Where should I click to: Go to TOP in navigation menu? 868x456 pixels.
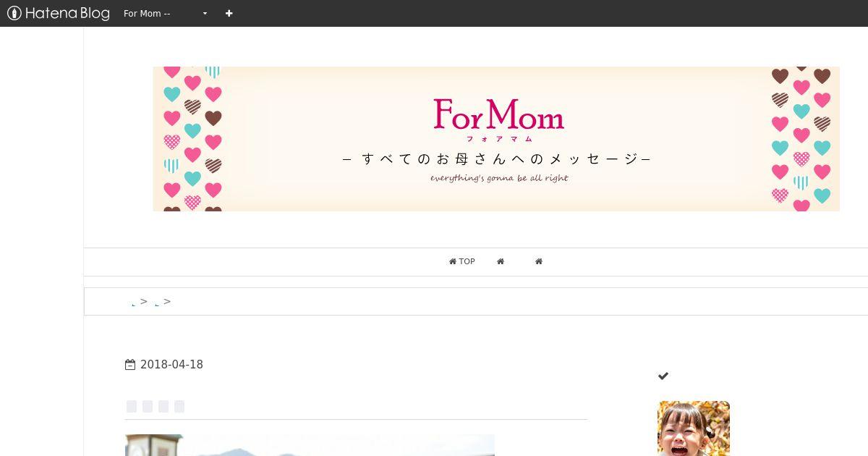[x=461, y=261]
